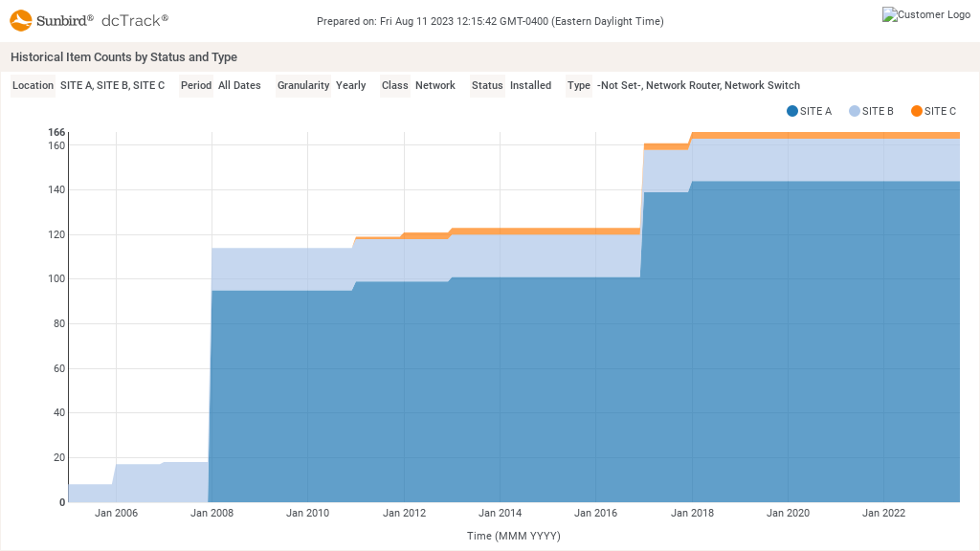Click the Class filter label

pos(394,85)
